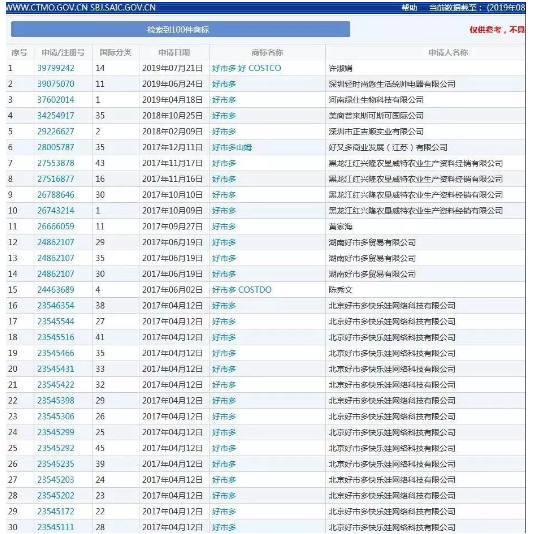Open registration number 23545431

click(56, 369)
